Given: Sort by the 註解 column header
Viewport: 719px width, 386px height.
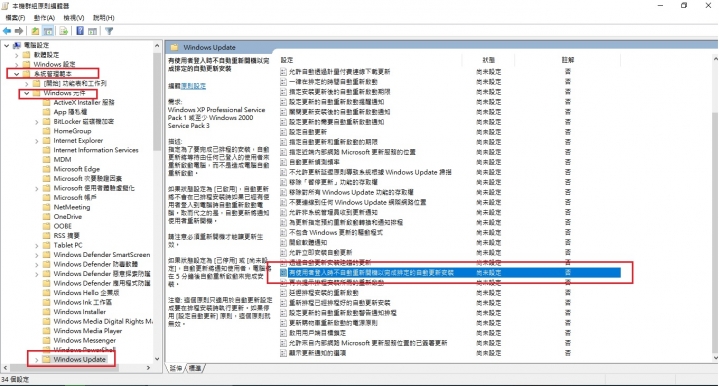Looking at the screenshot, I should click(568, 60).
